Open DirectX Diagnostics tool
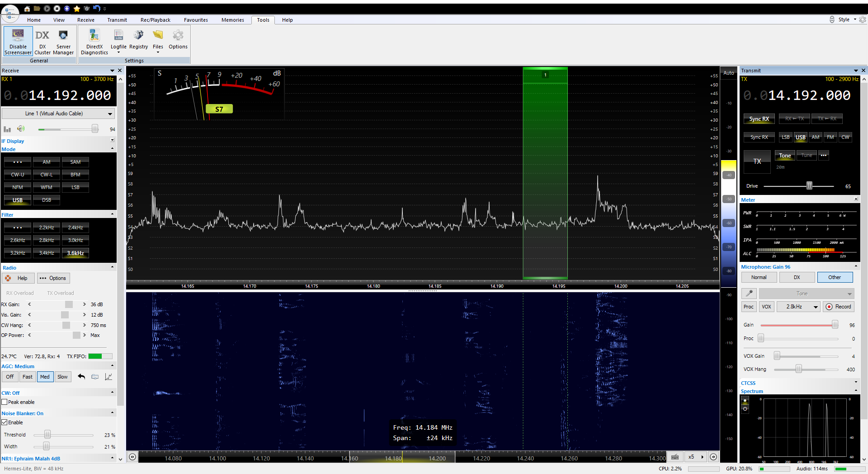Screen dimensions: 868x474 coord(94,42)
